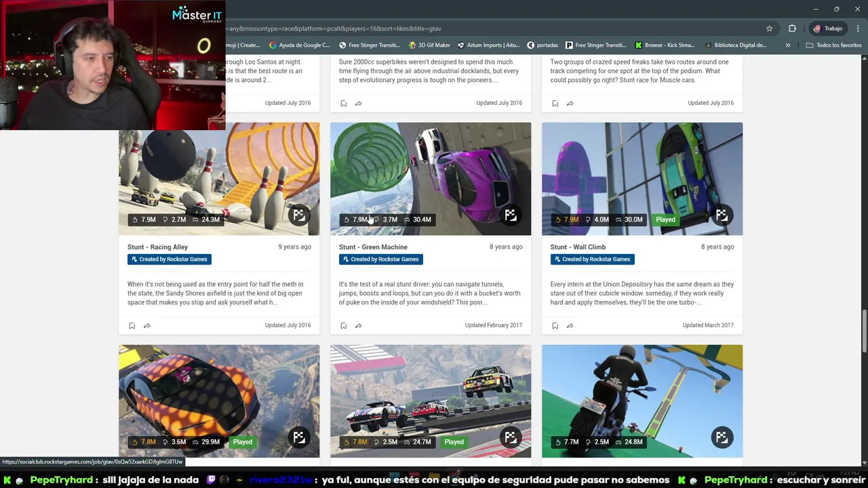Open the portadas bookmark
The height and width of the screenshot is (488, 868).
coord(542,45)
